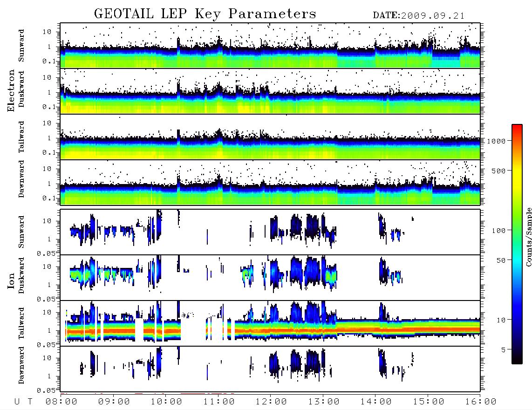Click the 100 value on the color scale

coord(498,231)
